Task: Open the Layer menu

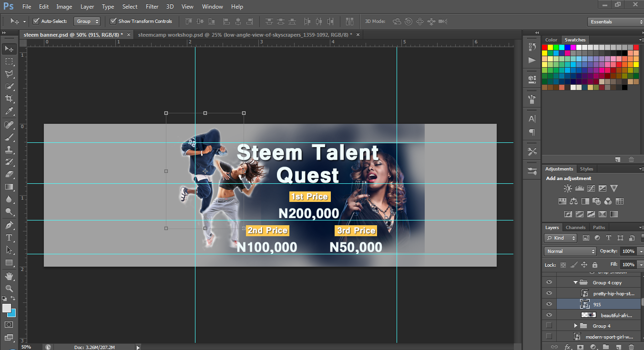Action: pyautogui.click(x=87, y=7)
